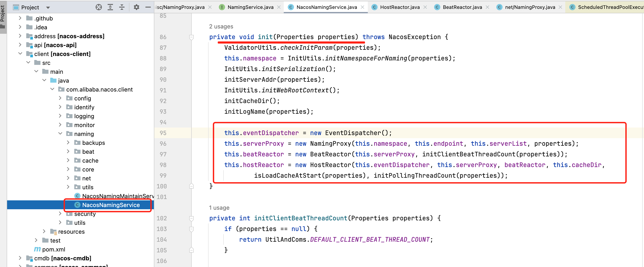644x267 pixels.
Task: Click the pom.xml Maven file
Action: (54, 249)
